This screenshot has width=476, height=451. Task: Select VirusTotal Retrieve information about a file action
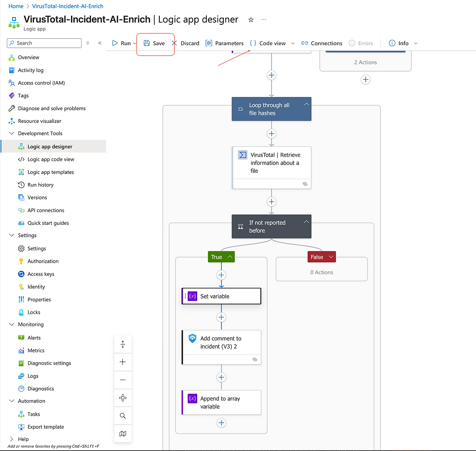click(272, 167)
